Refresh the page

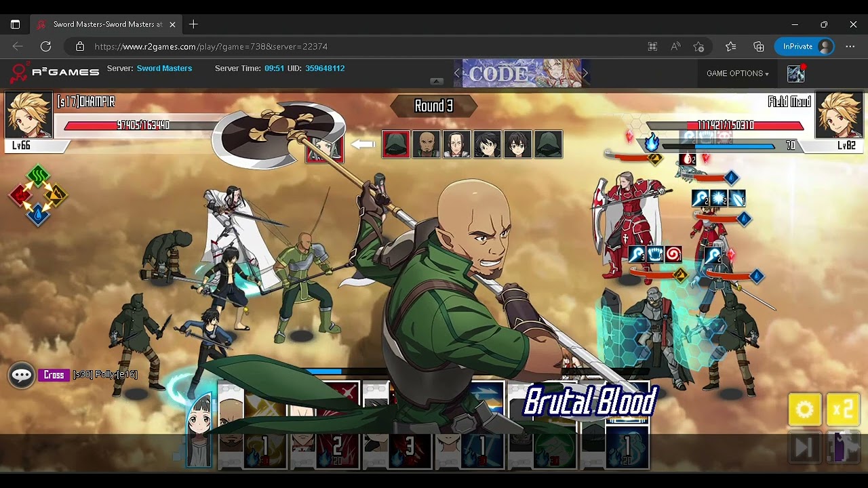tap(45, 46)
